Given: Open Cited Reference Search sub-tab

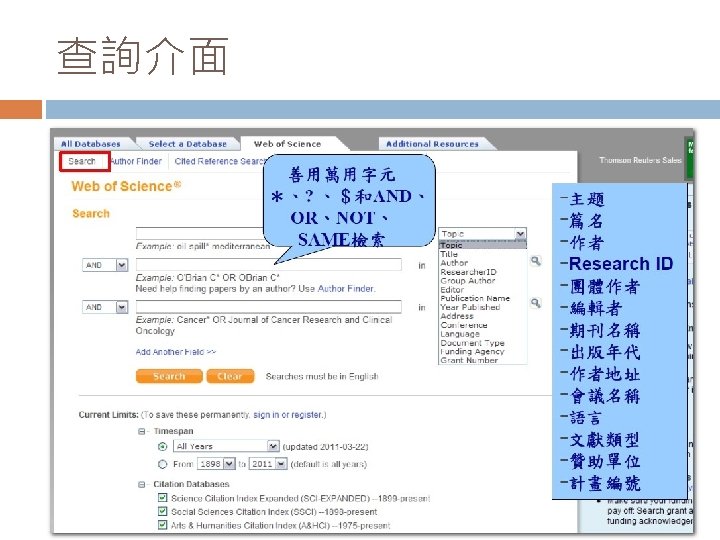Looking at the screenshot, I should click(x=219, y=161).
